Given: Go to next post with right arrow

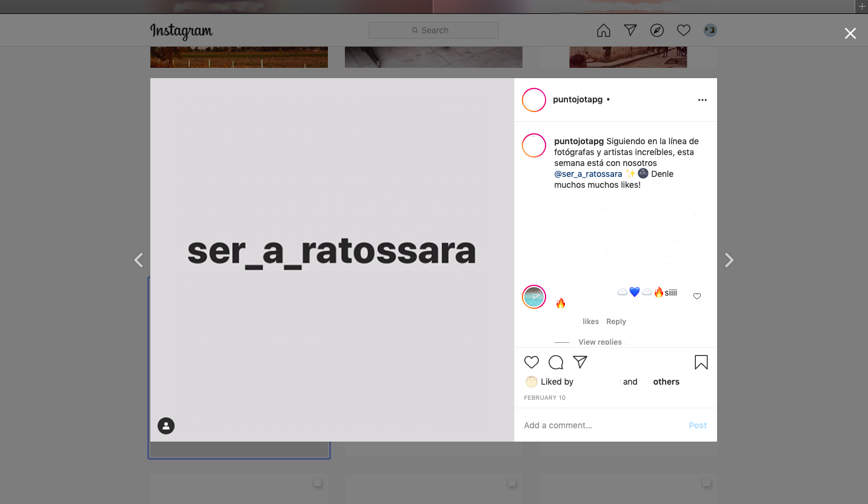Looking at the screenshot, I should pos(729,260).
